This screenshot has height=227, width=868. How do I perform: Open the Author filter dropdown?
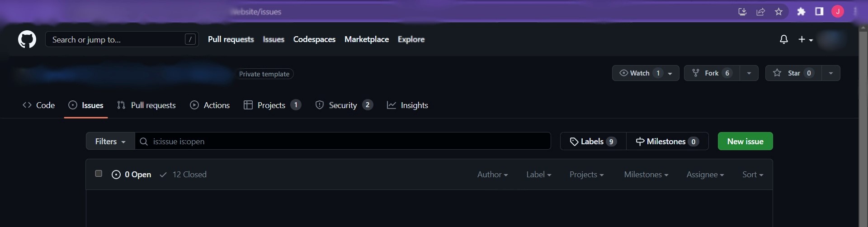tap(492, 175)
